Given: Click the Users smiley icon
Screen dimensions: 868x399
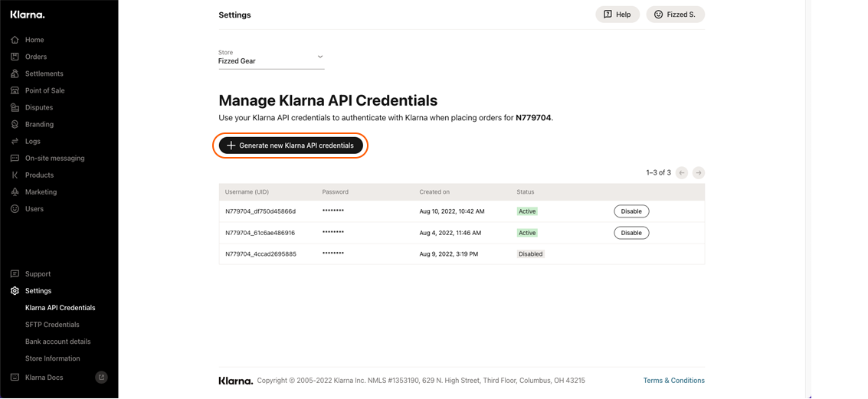Looking at the screenshot, I should tap(15, 208).
